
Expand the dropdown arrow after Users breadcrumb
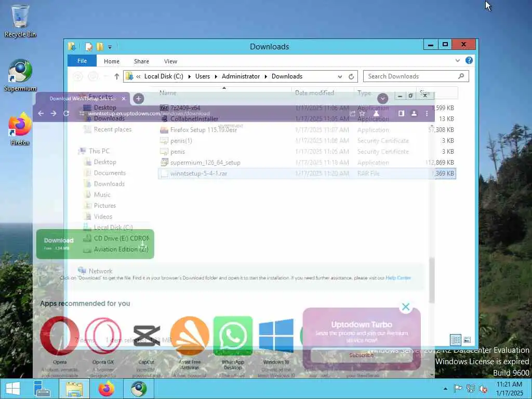tap(216, 77)
